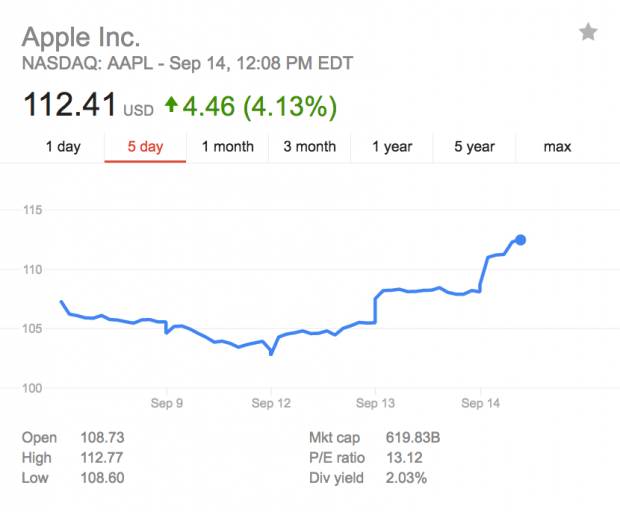Select the max range tab
Screen dimensions: 620x512
point(557,147)
